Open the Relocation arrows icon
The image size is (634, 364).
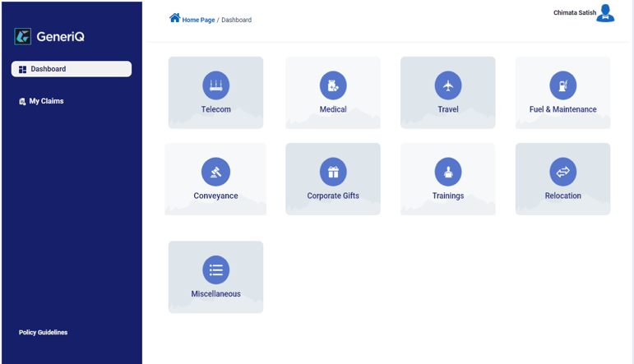click(x=563, y=172)
